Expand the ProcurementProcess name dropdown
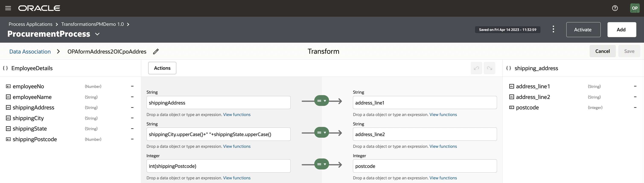This screenshot has height=183, width=644. [98, 34]
